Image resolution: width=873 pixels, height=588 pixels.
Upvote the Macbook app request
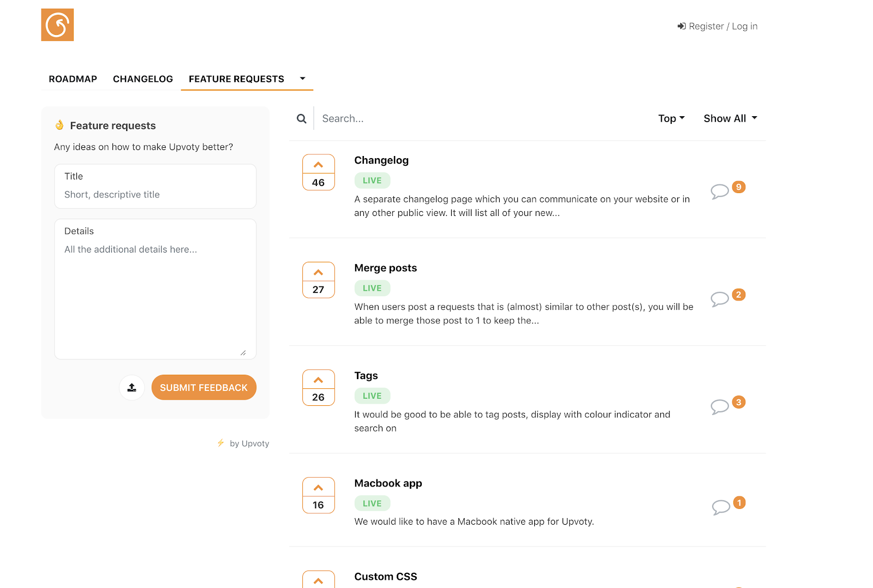click(319, 488)
